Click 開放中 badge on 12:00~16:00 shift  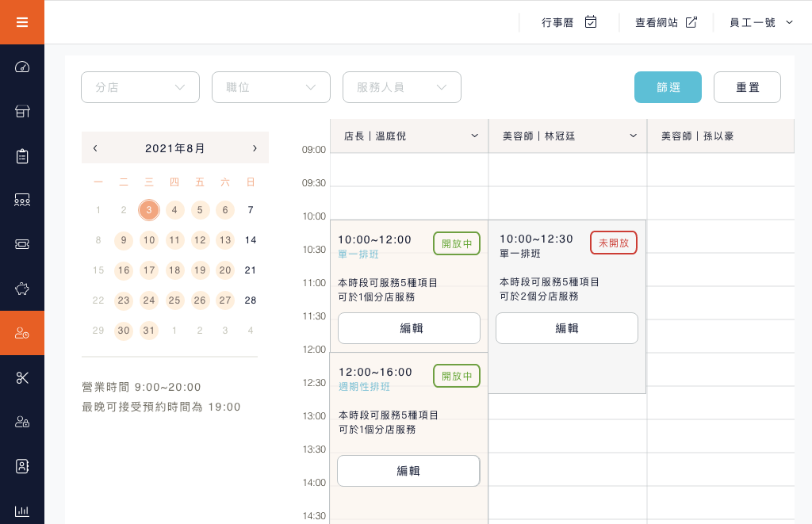click(x=457, y=376)
